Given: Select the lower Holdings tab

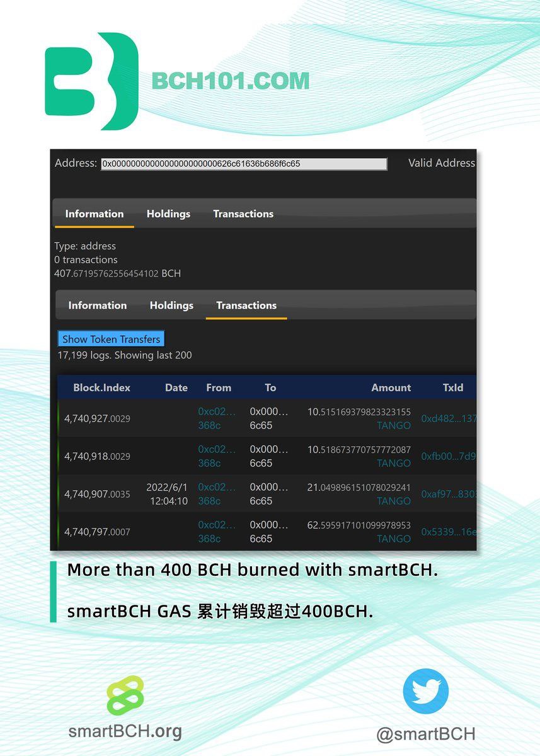Looking at the screenshot, I should (x=171, y=305).
